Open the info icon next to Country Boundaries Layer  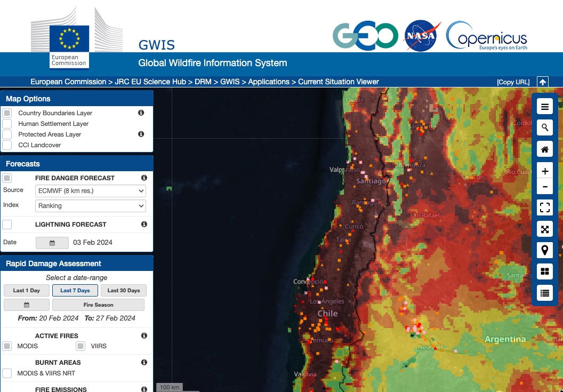[x=141, y=113]
